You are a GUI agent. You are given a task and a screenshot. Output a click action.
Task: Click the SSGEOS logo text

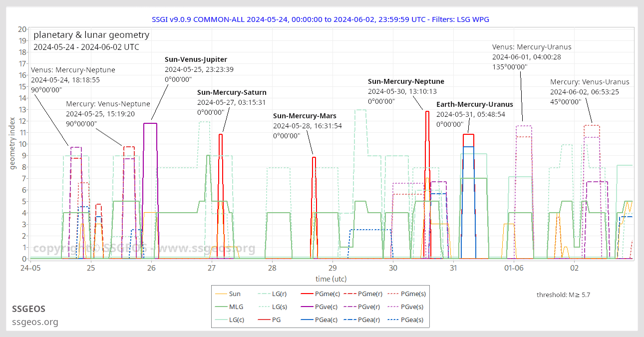click(x=28, y=309)
